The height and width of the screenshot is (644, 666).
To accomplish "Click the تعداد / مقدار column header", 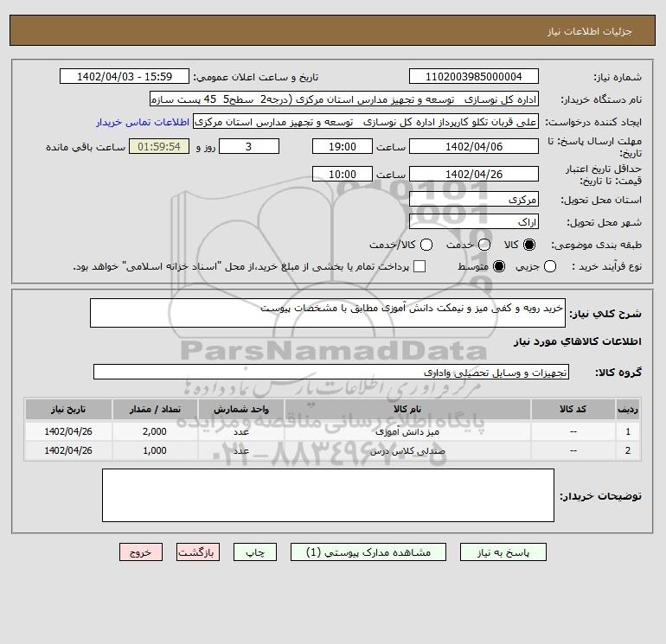I will [155, 409].
